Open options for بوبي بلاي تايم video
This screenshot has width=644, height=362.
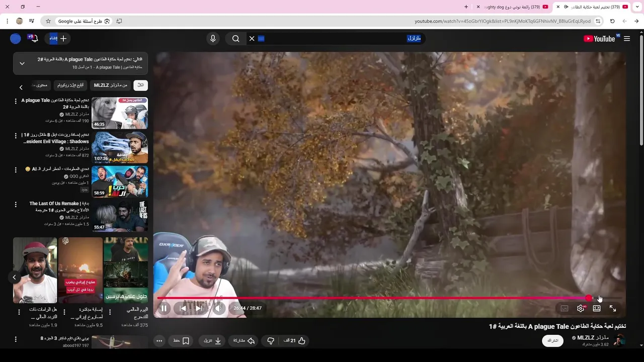pyautogui.click(x=16, y=339)
